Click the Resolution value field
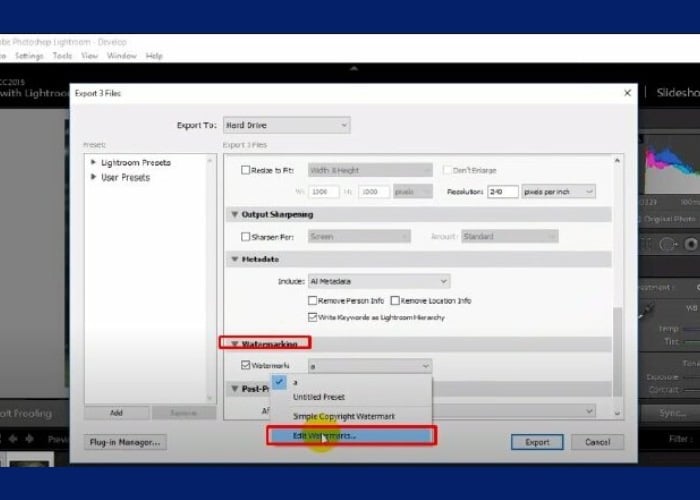 click(503, 192)
